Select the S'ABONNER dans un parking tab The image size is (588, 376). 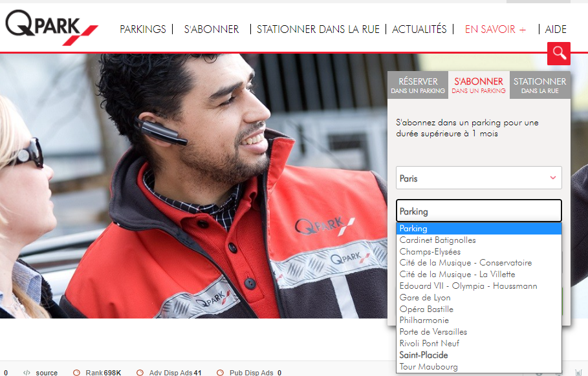pos(479,85)
